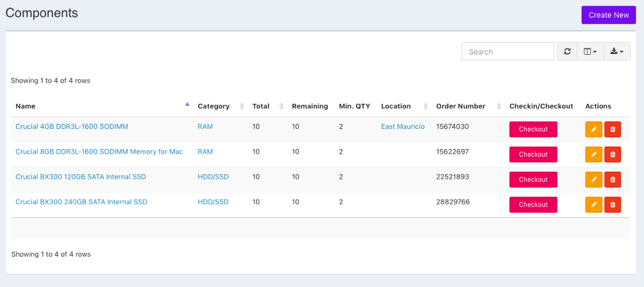This screenshot has width=644, height=287.
Task: Delete the Crucial 4GB DDR3L-1600 SODIMM component
Action: coord(613,129)
